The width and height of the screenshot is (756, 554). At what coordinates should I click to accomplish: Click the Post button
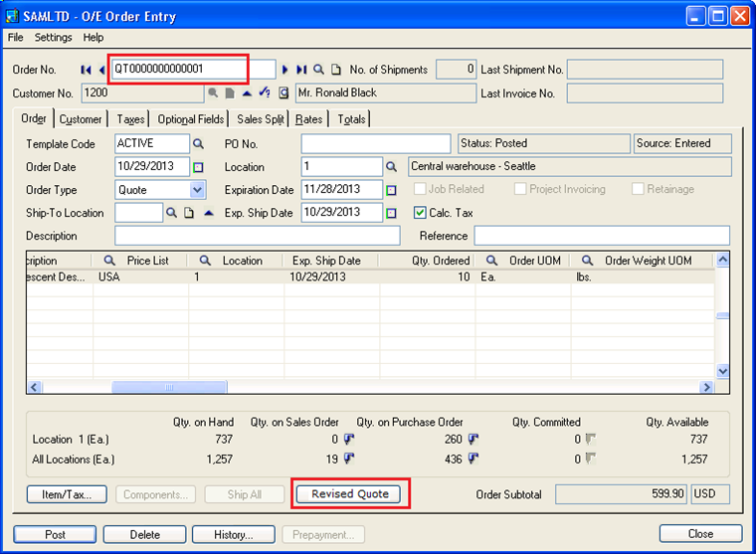coord(55,535)
